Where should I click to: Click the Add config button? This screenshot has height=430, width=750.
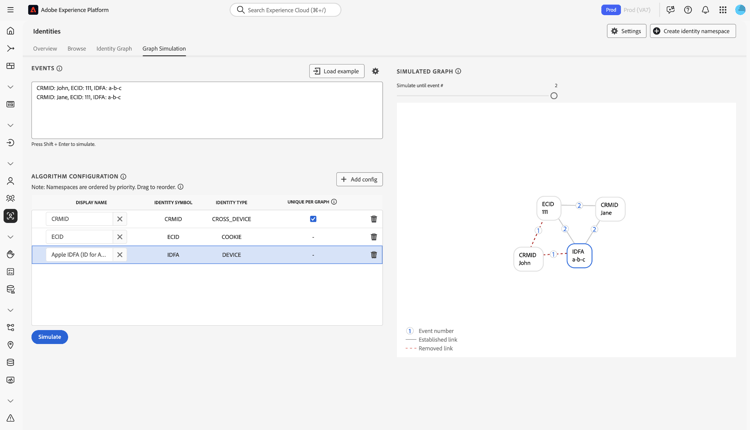(x=359, y=179)
